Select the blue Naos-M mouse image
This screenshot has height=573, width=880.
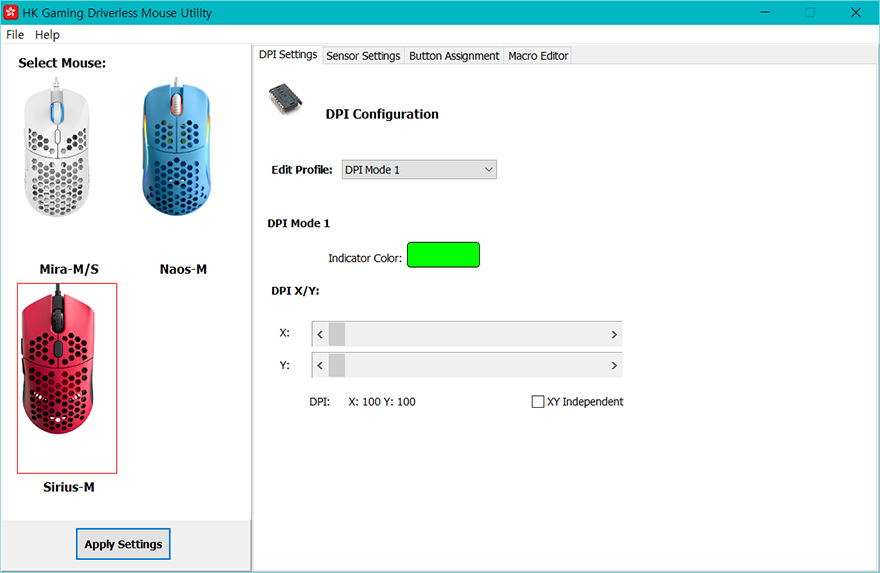pos(177,146)
